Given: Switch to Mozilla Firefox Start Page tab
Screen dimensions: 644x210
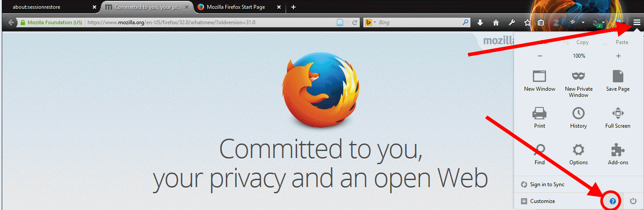Looking at the screenshot, I should 239,7.
